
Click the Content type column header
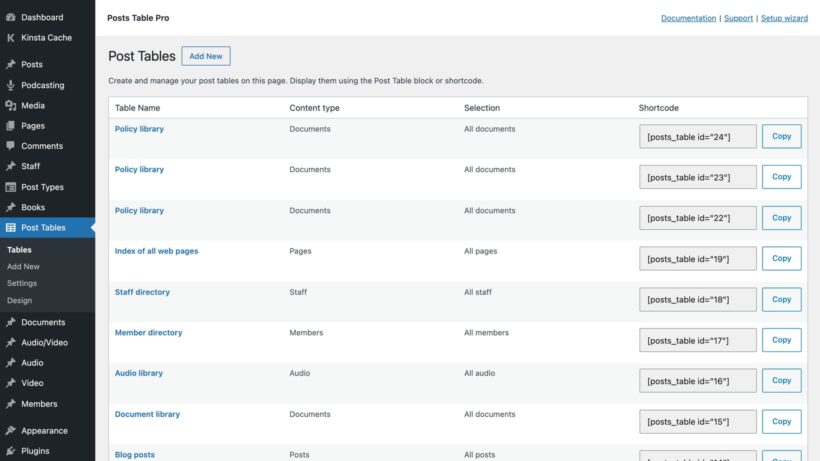pos(314,108)
